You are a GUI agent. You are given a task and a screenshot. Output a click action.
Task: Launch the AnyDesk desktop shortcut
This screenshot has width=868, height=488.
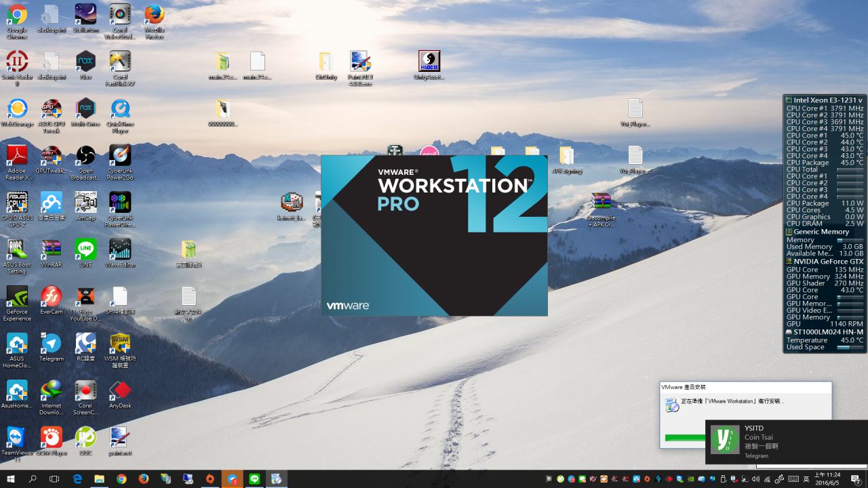click(120, 392)
